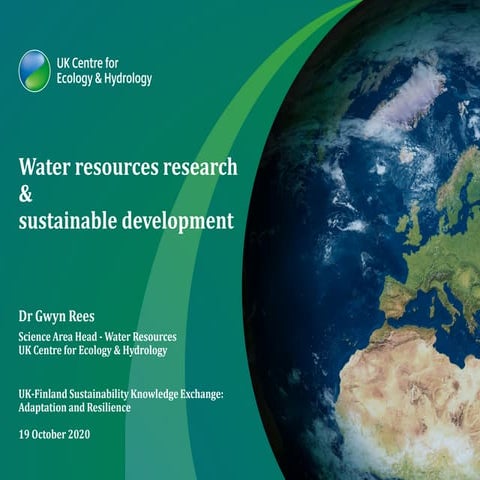
Task: Click the speaker name 'Dr Gwyn Rees'
Action: (57, 316)
